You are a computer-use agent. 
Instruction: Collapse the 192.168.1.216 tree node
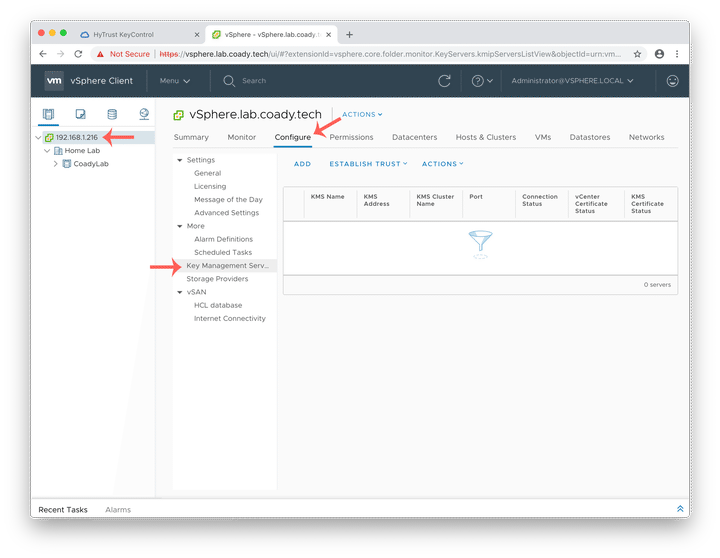(38, 137)
